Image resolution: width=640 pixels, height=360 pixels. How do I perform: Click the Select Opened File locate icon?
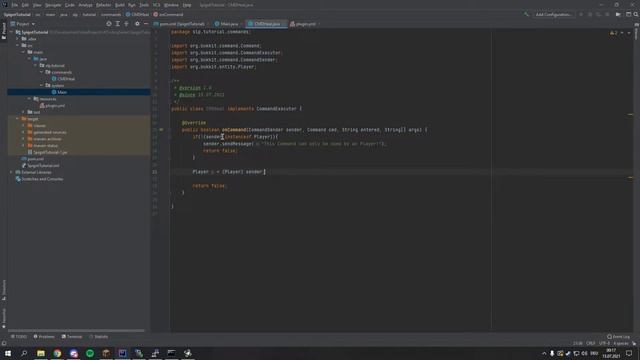coord(109,24)
